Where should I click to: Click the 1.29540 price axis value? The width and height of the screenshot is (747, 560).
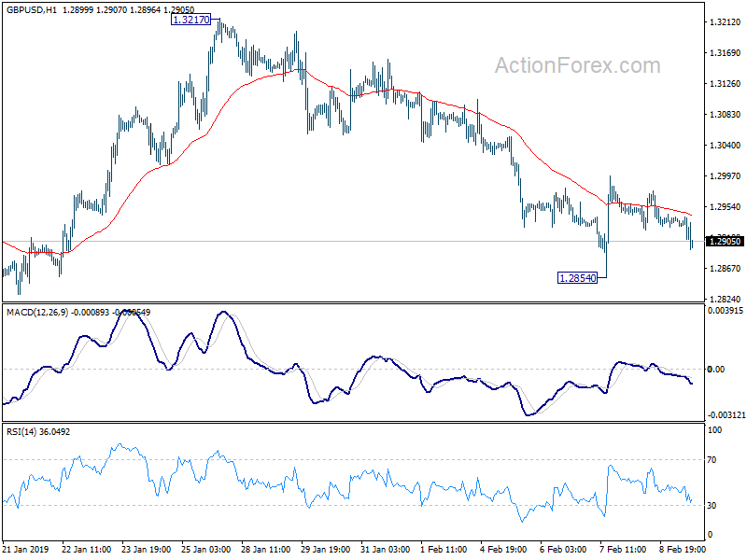point(726,206)
